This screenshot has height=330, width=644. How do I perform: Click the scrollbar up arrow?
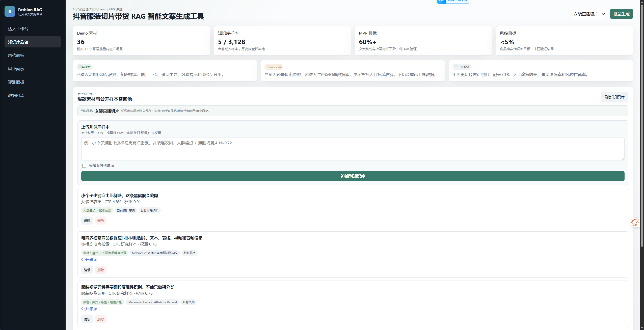642,2
